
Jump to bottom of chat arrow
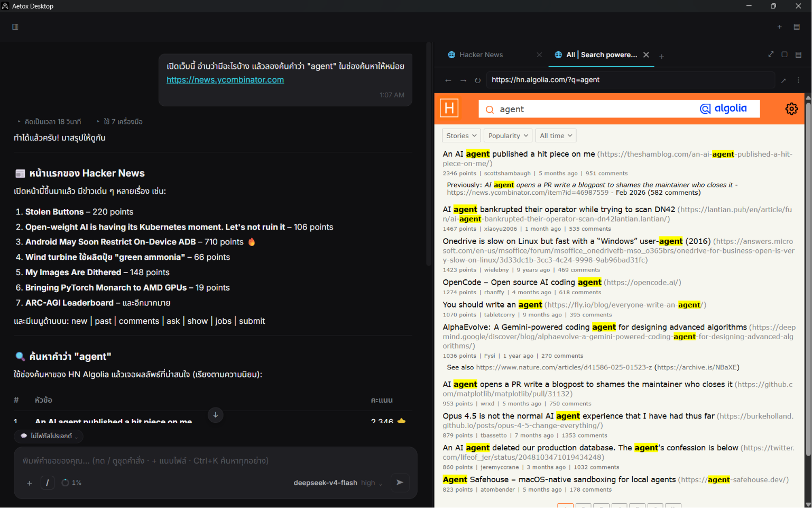click(216, 415)
